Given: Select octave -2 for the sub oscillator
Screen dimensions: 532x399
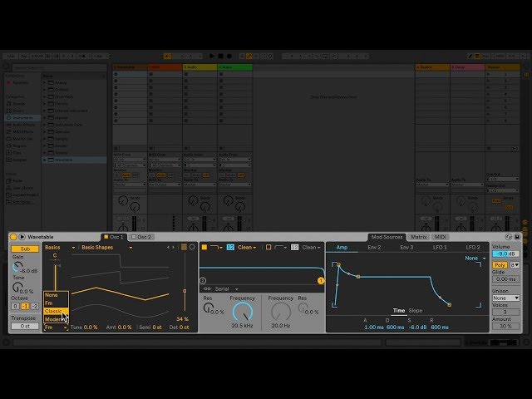Looking at the screenshot, I should click(35, 306).
